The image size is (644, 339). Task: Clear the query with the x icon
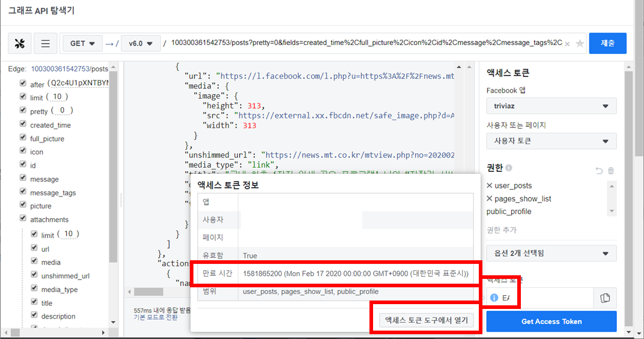point(567,43)
